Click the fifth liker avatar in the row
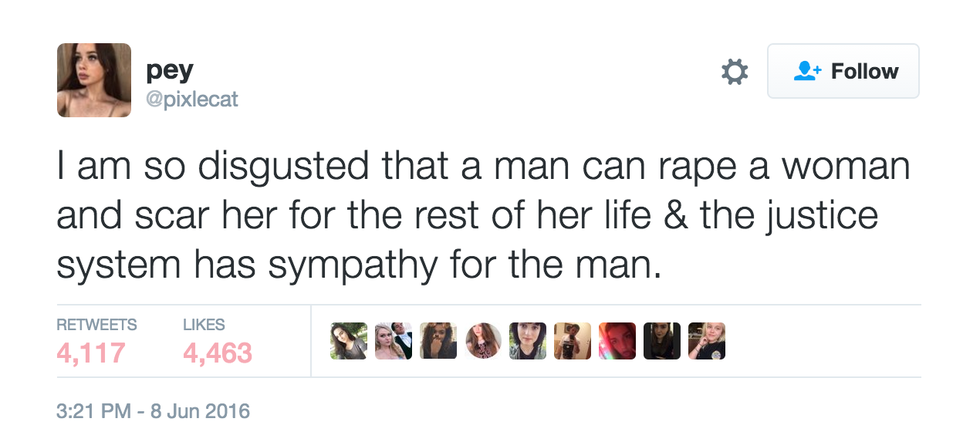 coord(528,341)
